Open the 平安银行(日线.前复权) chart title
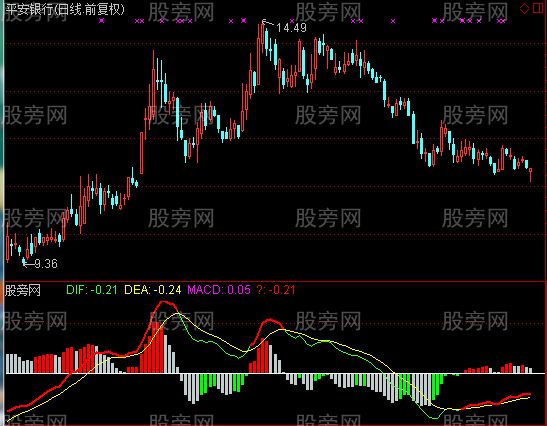The image size is (547, 426). pos(65,9)
